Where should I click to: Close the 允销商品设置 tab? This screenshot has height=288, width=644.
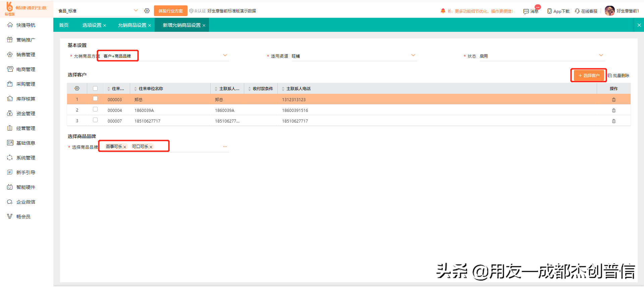pyautogui.click(x=150, y=25)
